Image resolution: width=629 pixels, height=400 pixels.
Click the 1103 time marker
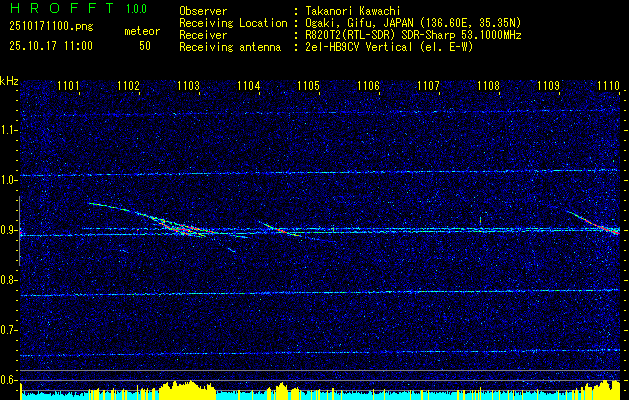click(x=188, y=85)
